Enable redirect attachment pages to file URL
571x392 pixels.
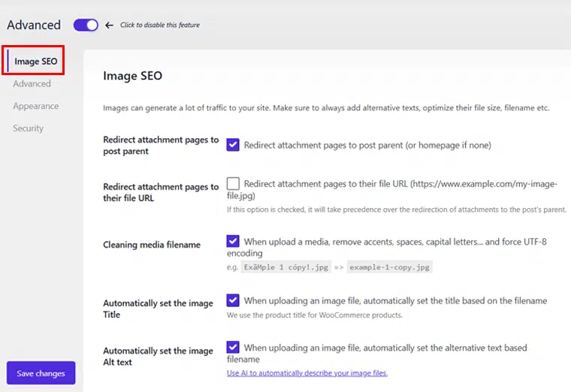click(233, 183)
